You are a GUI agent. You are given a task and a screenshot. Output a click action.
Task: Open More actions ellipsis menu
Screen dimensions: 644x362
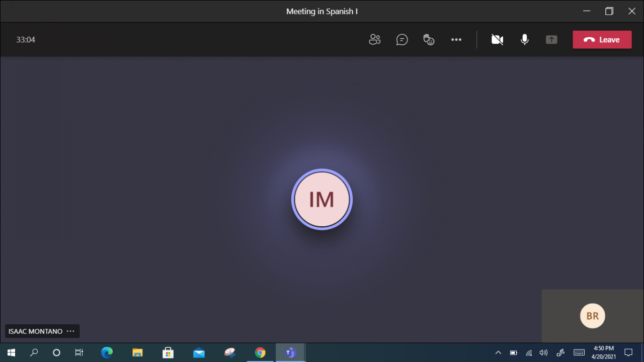tap(456, 40)
